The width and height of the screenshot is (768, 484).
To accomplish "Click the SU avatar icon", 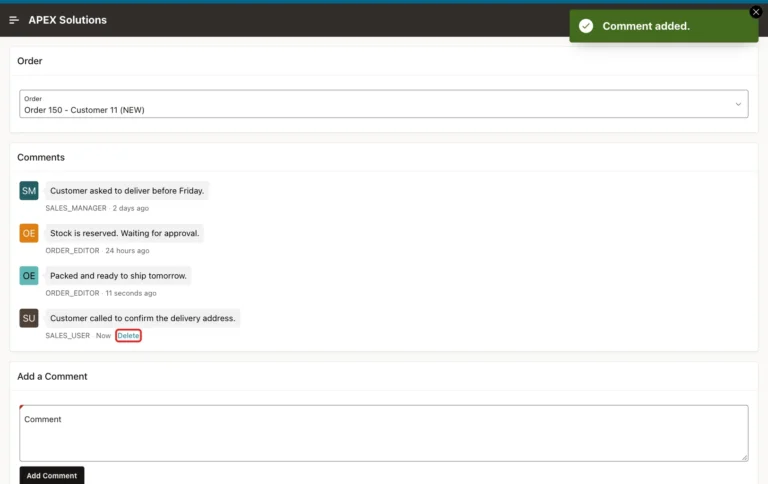I will pyautogui.click(x=29, y=318).
